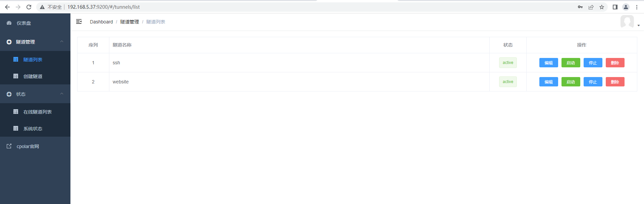Open the Chrome profile icon
This screenshot has width=644, height=204.
tap(626, 7)
